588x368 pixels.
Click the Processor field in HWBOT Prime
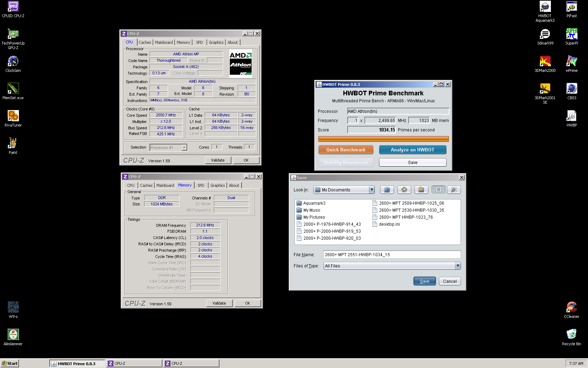pos(398,111)
